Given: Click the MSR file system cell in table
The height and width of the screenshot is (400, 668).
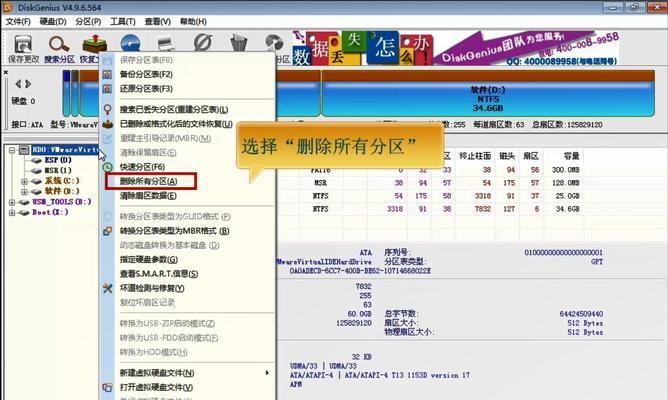Looking at the screenshot, I should (x=320, y=183).
